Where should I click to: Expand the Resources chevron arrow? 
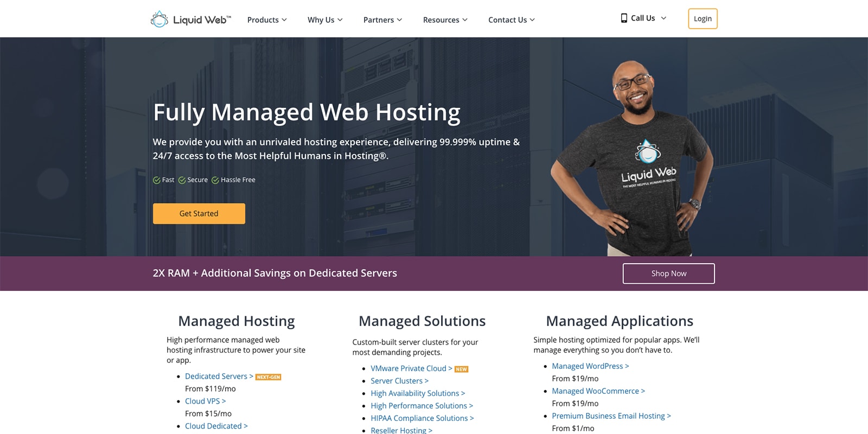coord(464,20)
